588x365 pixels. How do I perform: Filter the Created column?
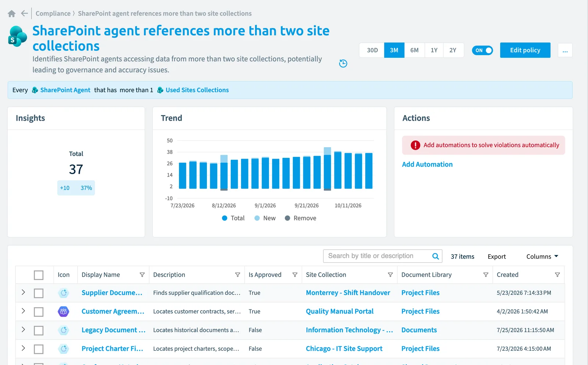click(557, 275)
